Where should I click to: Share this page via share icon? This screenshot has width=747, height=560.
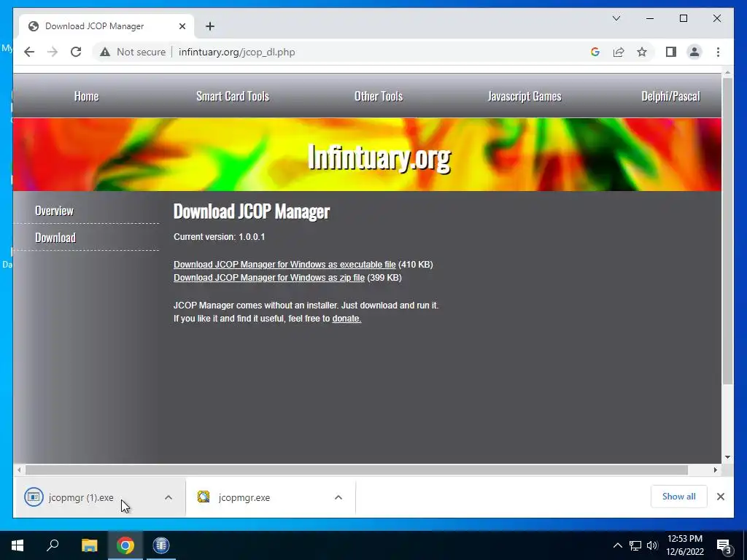pyautogui.click(x=619, y=52)
